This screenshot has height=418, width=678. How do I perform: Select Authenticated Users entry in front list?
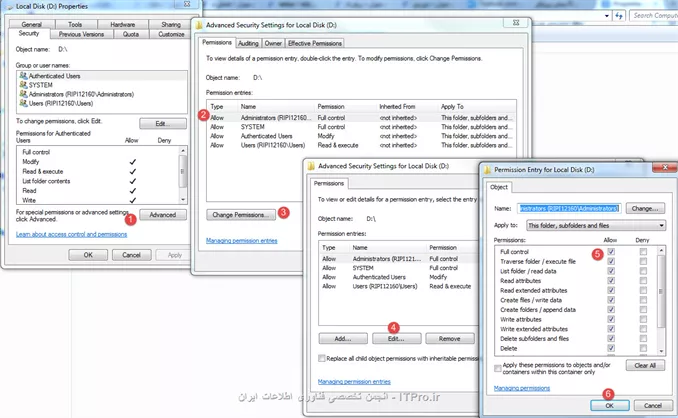pos(399,277)
